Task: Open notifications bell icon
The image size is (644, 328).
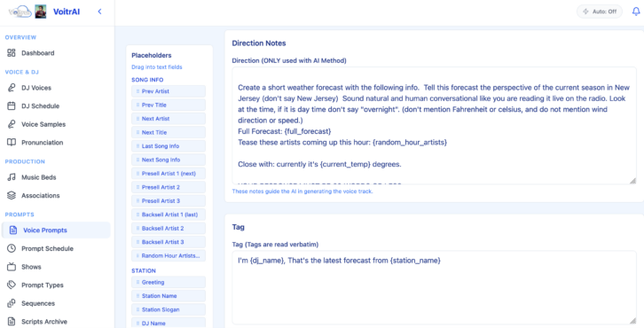Action: pyautogui.click(x=636, y=12)
